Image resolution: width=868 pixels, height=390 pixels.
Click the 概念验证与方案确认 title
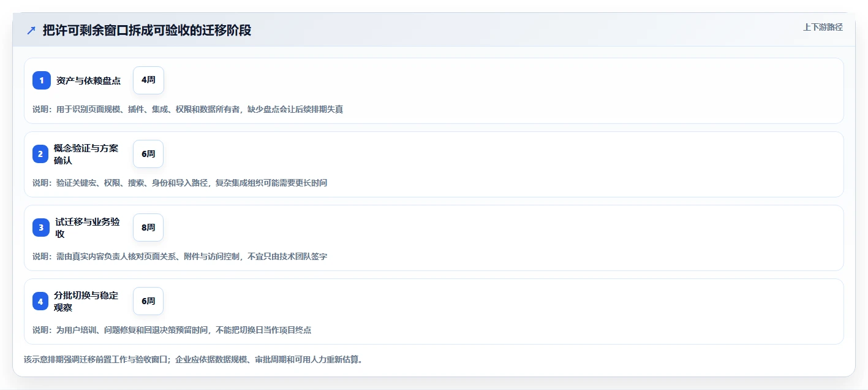86,154
